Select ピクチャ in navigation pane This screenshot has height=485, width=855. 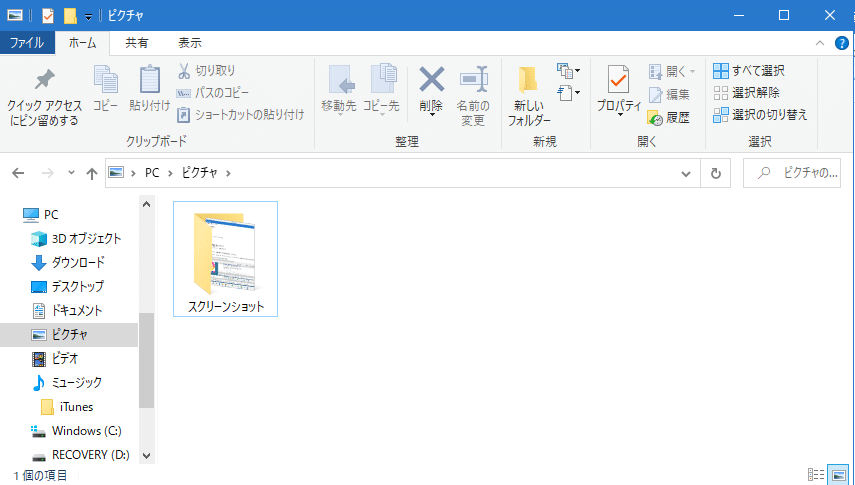[x=69, y=334]
